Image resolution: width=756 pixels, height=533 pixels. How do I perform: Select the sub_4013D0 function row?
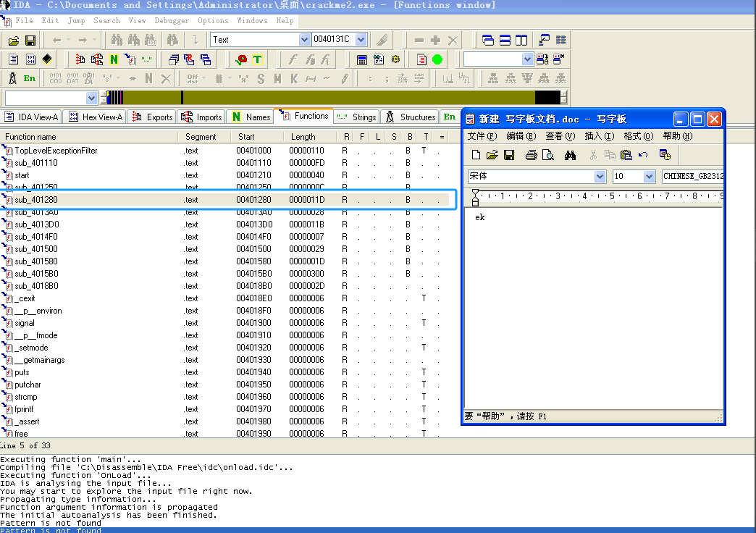pyautogui.click(x=224, y=224)
